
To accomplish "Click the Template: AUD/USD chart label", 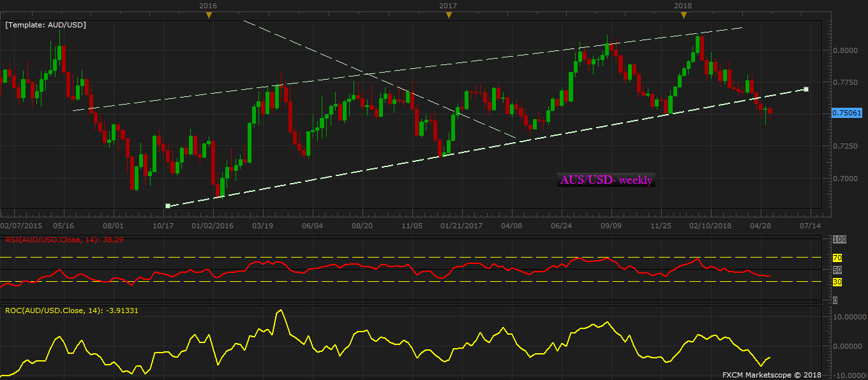I will pos(45,25).
